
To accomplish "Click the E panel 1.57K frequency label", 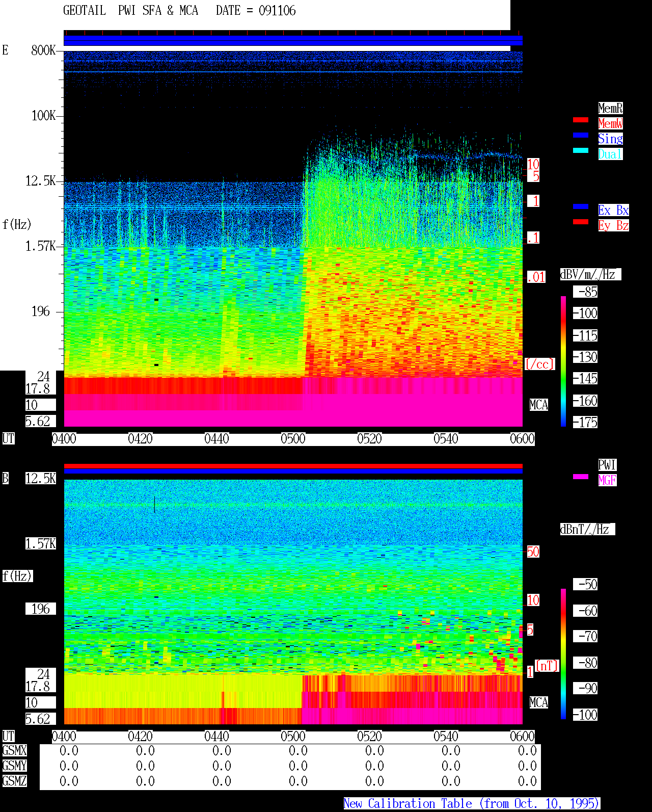I will 41,246.
